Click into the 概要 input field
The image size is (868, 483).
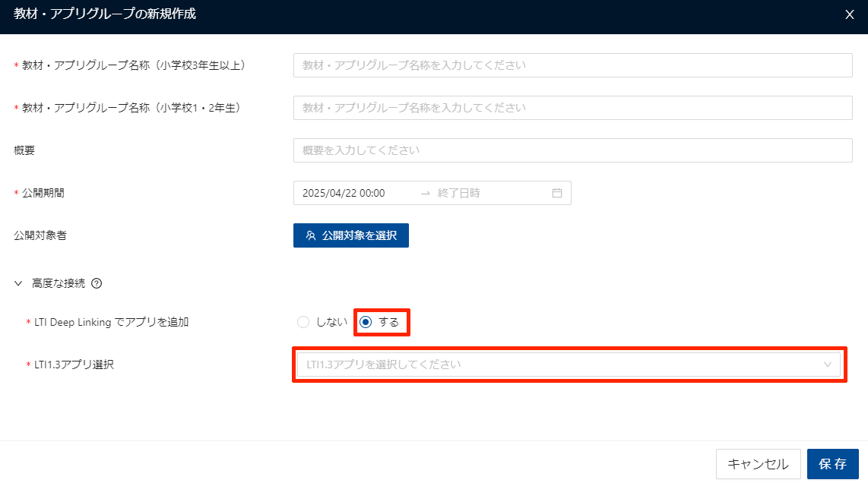(x=572, y=150)
